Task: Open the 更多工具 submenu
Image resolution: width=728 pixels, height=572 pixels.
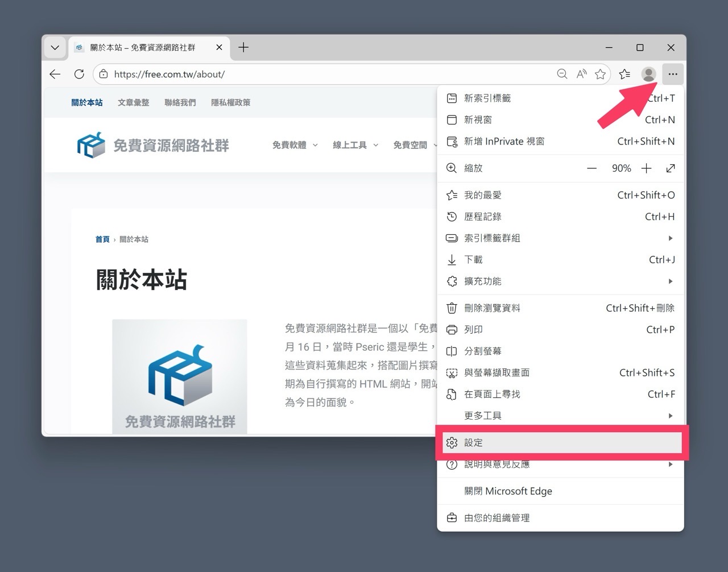Action: coord(483,416)
